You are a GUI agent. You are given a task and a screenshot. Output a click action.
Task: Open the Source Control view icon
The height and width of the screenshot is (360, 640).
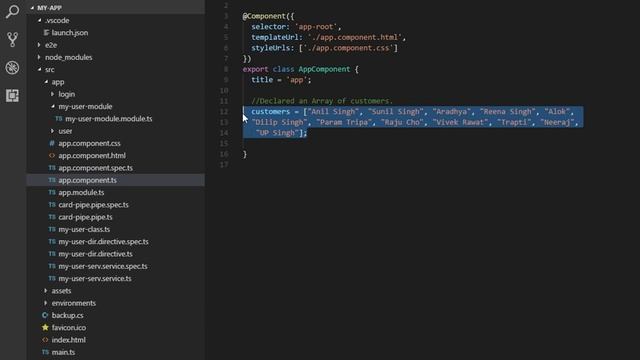(12, 40)
